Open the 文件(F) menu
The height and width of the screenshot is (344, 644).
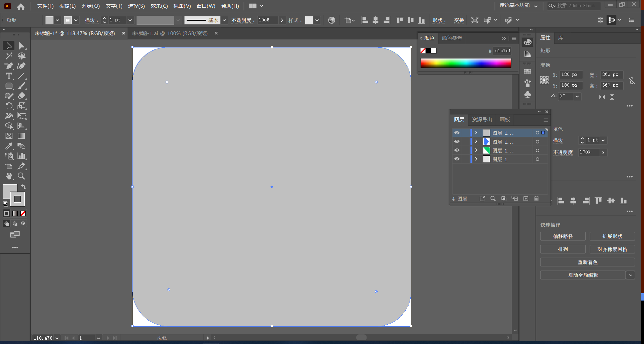45,6
